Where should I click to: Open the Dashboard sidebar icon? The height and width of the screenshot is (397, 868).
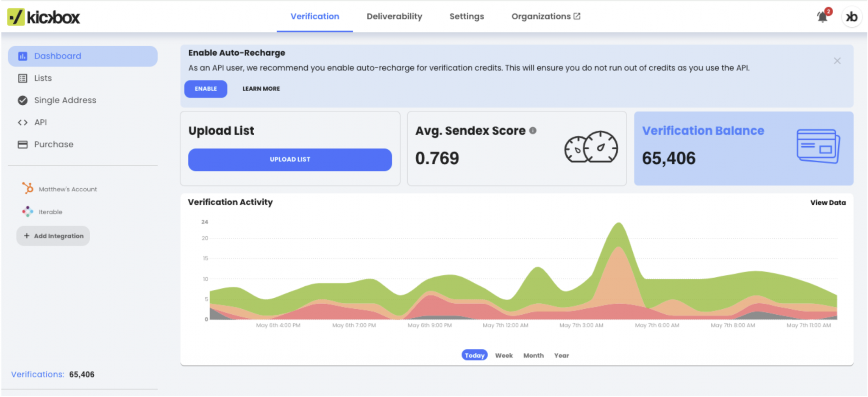tap(22, 56)
